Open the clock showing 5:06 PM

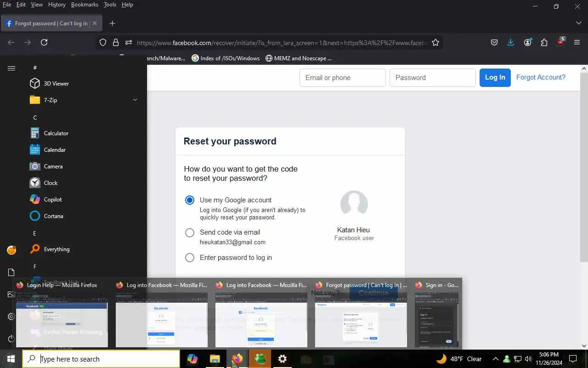click(549, 359)
